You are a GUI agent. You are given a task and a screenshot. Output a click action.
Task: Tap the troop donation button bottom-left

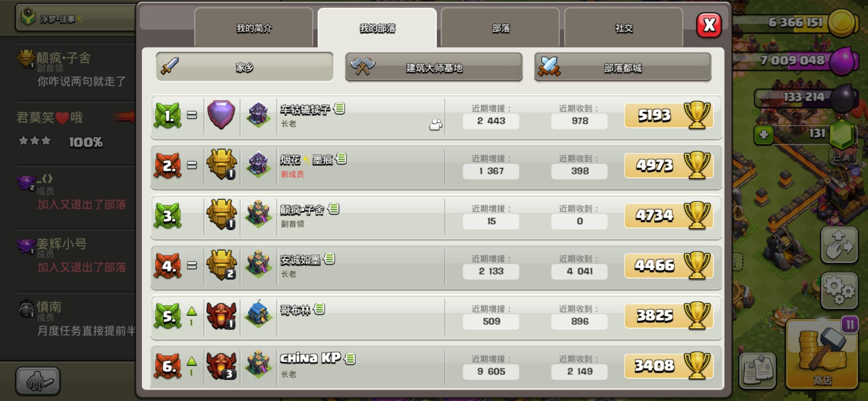pos(38,381)
